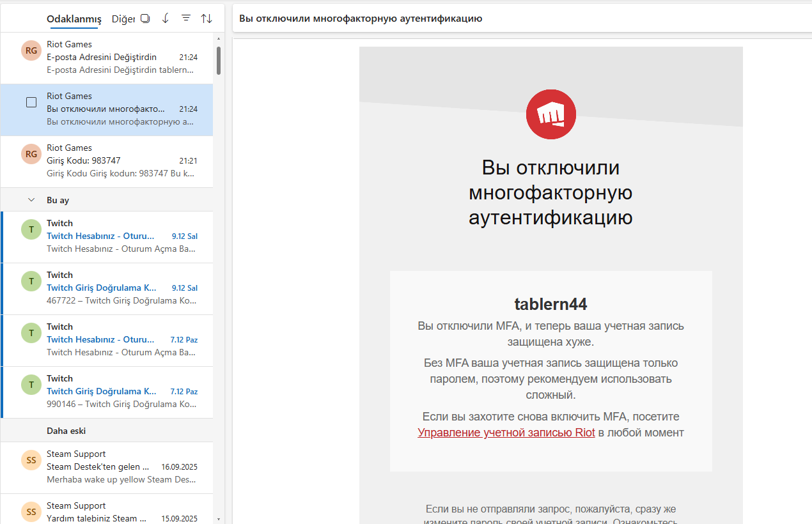Click SS avatar of Steam email dated 15.09.2025
This screenshot has height=524, width=812.
(x=31, y=512)
